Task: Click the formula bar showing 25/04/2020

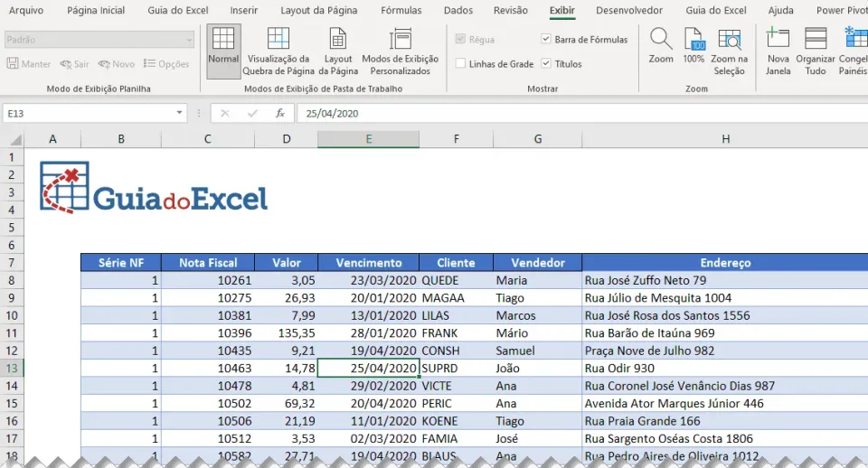Action: pos(582,114)
